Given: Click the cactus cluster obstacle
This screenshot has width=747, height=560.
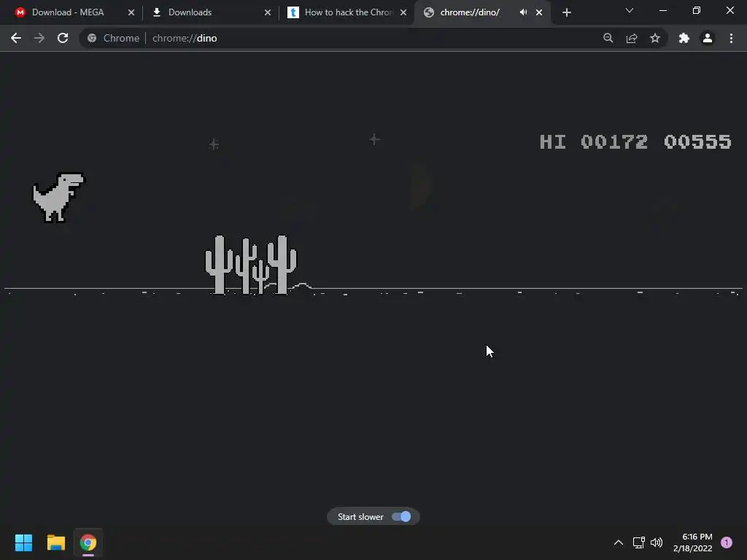Looking at the screenshot, I should click(251, 264).
